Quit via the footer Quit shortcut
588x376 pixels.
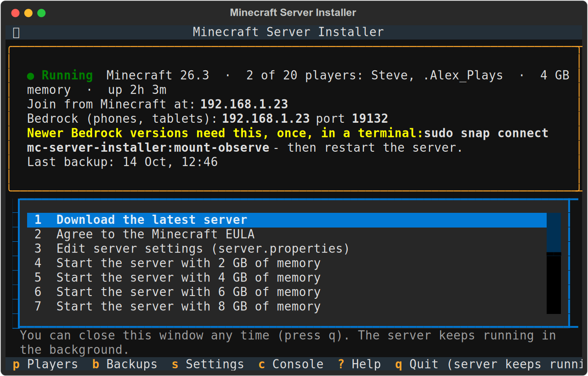[488, 365]
